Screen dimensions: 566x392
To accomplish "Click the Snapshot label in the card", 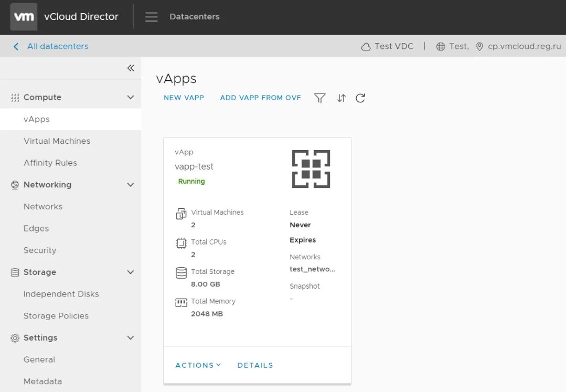I will tap(305, 286).
